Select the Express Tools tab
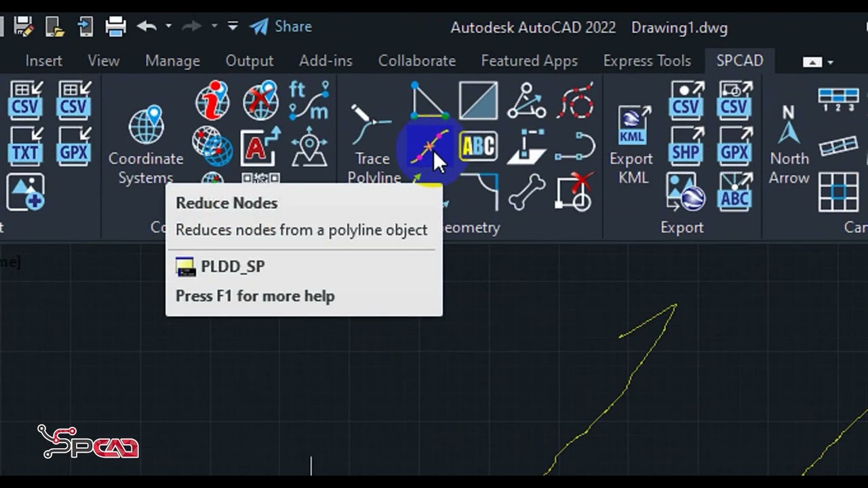This screenshot has height=488, width=868. (647, 60)
